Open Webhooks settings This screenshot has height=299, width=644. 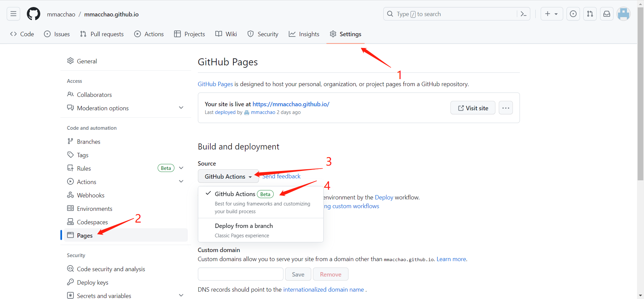[x=126, y=195]
